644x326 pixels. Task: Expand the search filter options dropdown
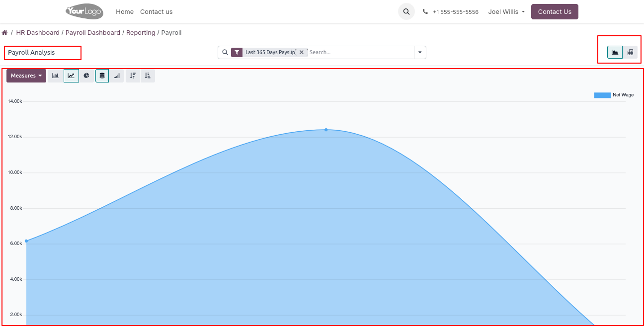pyautogui.click(x=420, y=52)
